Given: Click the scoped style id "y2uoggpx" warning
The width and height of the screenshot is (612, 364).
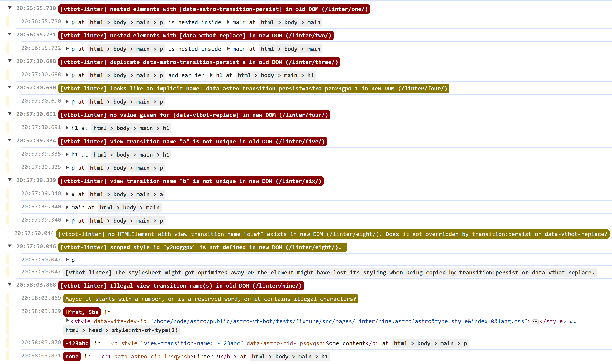Looking at the screenshot, I should tap(202, 247).
